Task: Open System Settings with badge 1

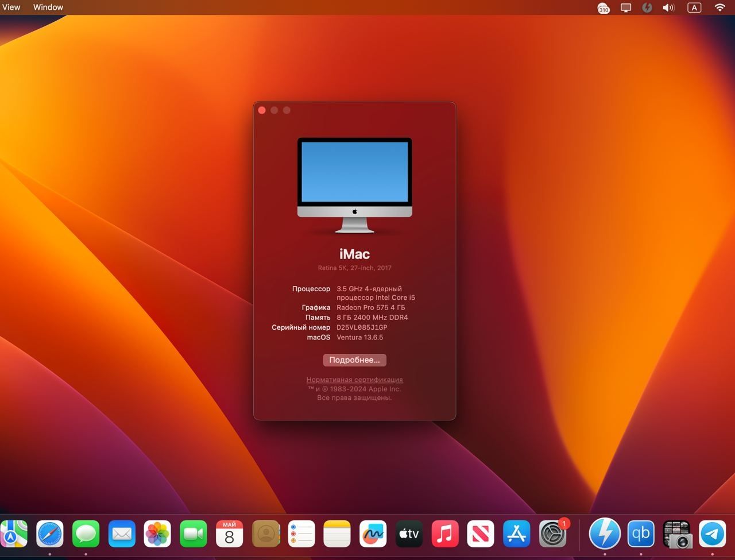Action: (553, 534)
